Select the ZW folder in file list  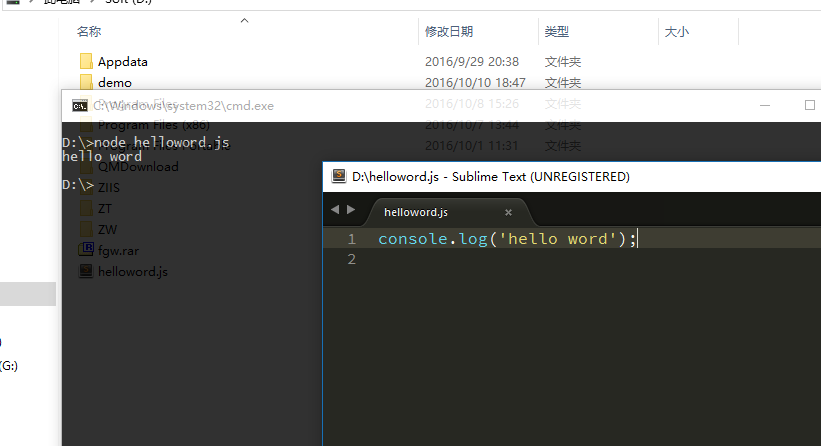[107, 229]
